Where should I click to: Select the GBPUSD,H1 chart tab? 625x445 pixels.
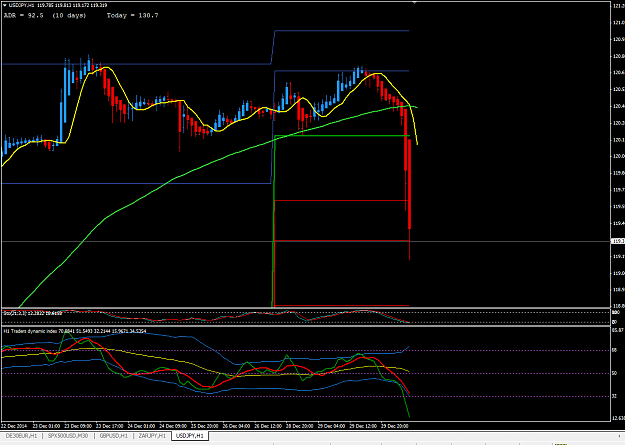(114, 436)
